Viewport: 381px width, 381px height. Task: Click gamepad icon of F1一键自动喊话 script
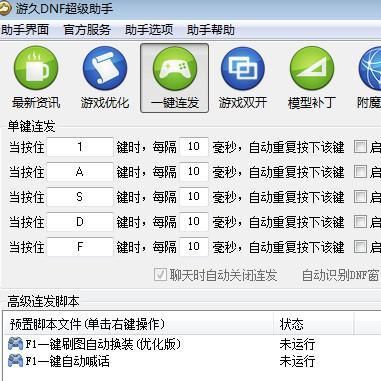click(15, 361)
